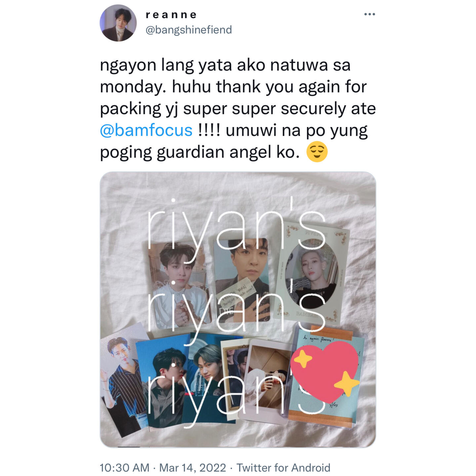Click the pink sparkle heart sticker
The image size is (476, 476).
(x=325, y=372)
